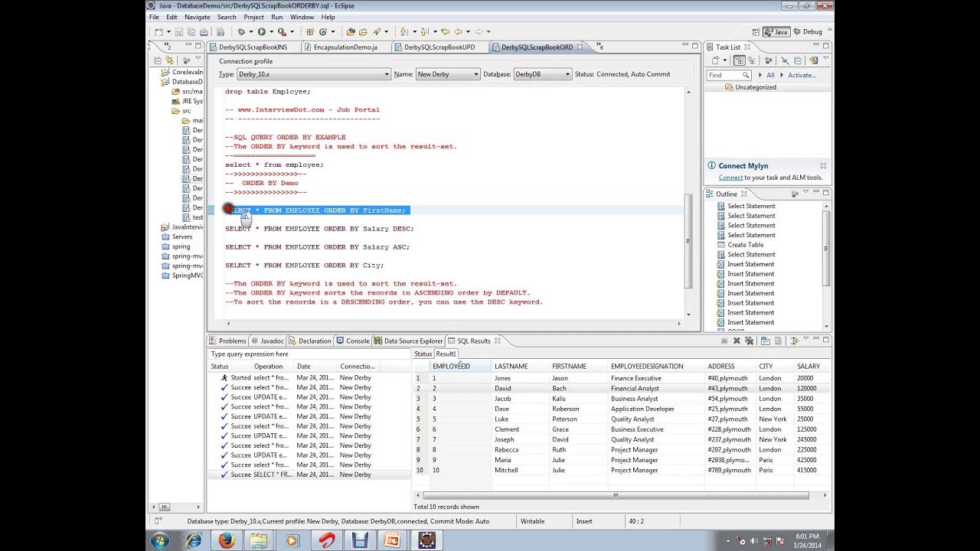This screenshot has width=980, height=551.
Task: Toggle Scheduled view in Task List
Action: pos(752,60)
